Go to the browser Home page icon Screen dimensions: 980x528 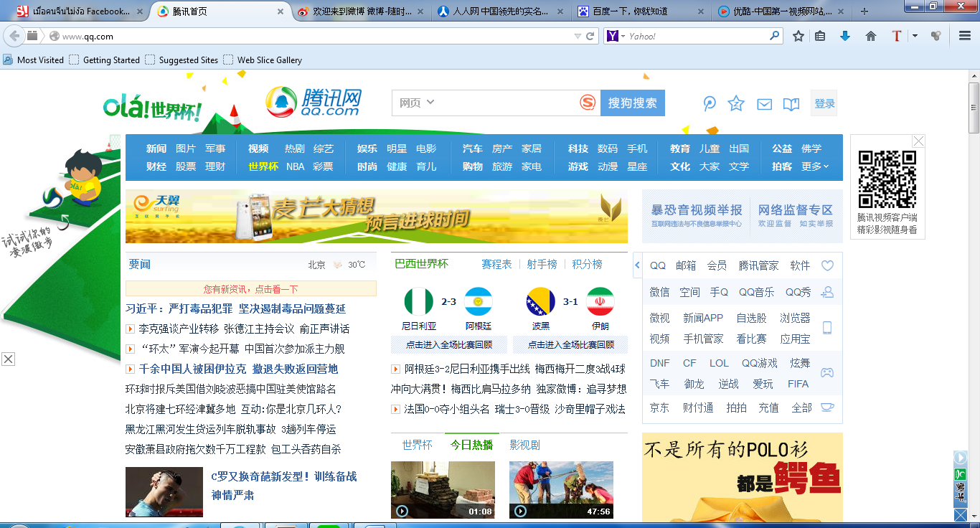871,36
